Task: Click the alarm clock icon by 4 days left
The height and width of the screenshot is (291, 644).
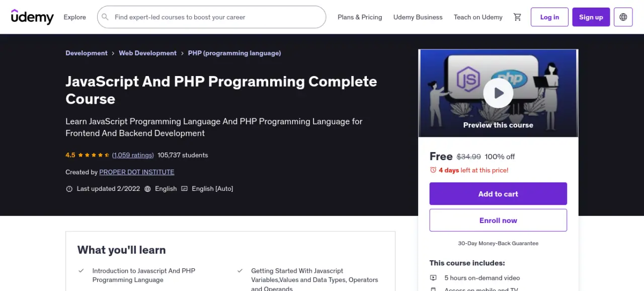Action: click(x=433, y=170)
